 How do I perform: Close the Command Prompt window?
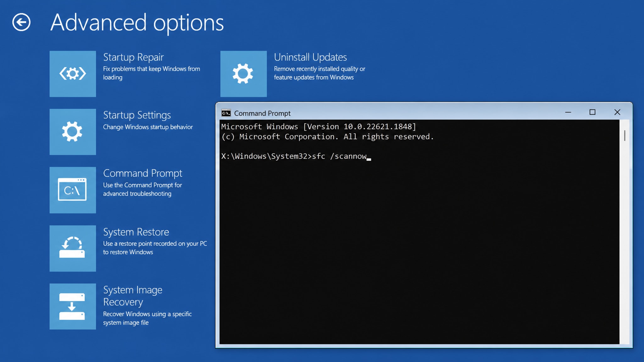tap(617, 112)
